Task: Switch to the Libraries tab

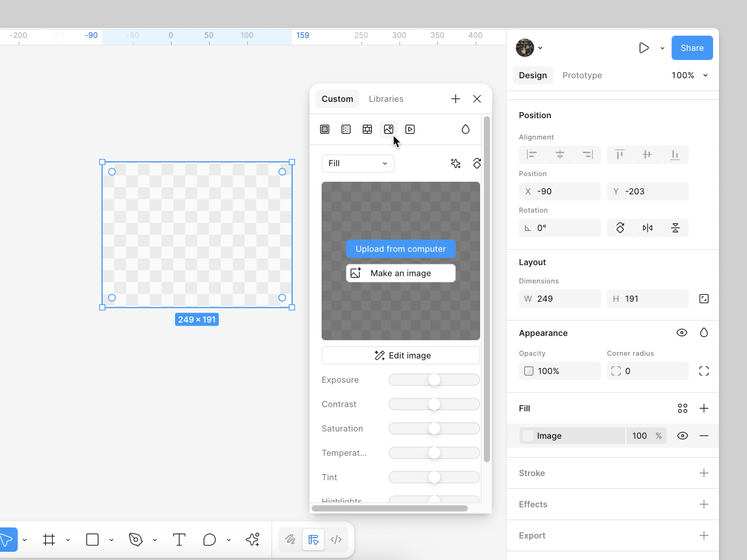Action: (x=386, y=99)
